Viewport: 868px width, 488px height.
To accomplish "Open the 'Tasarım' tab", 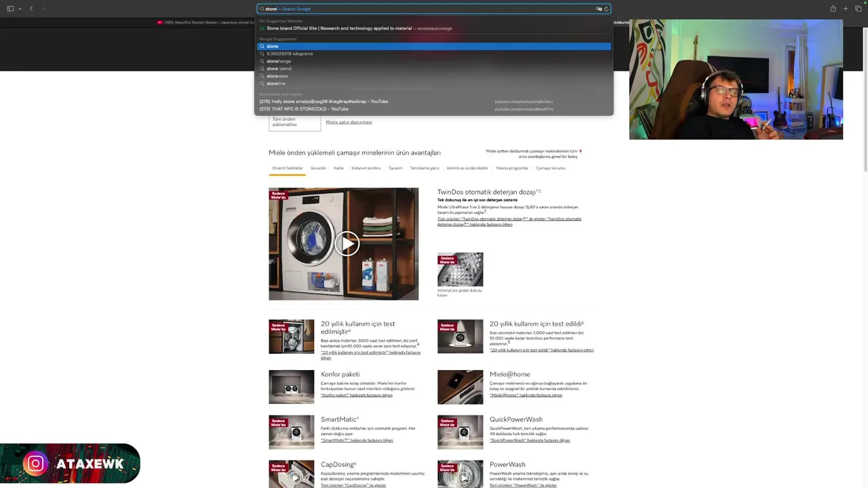I will [x=395, y=168].
